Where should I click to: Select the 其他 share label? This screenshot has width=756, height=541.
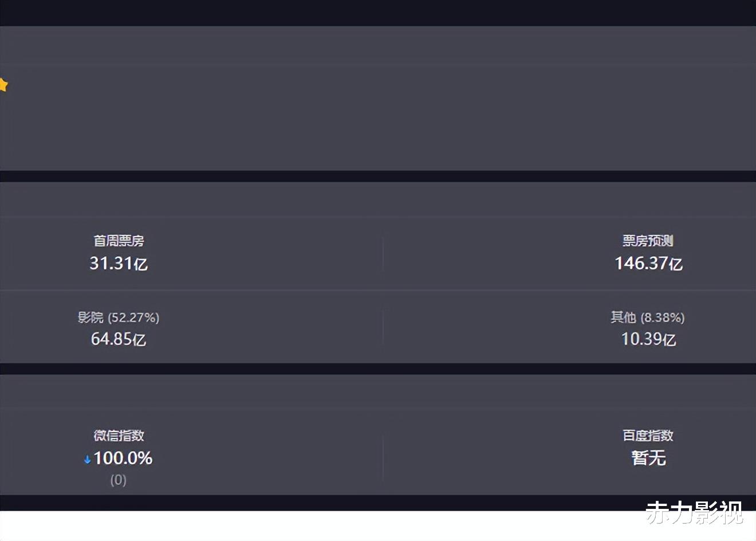[x=623, y=317]
